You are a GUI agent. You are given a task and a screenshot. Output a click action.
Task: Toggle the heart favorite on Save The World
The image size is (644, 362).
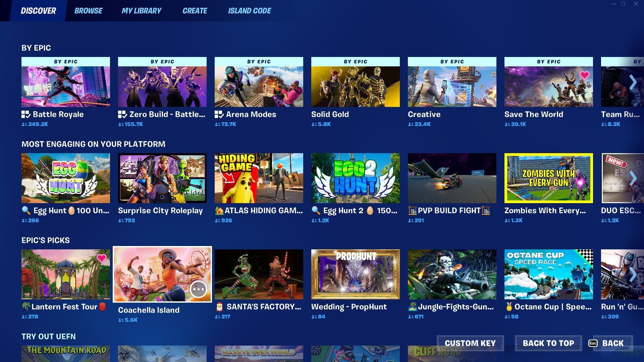coord(584,75)
